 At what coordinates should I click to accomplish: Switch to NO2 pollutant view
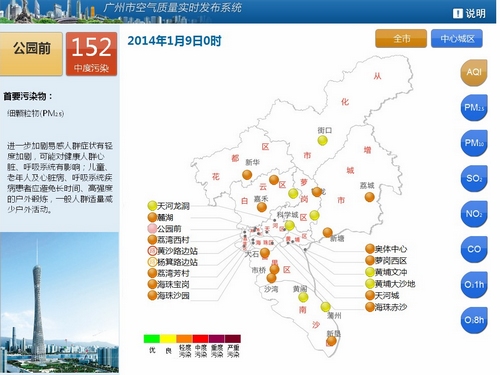click(x=474, y=214)
